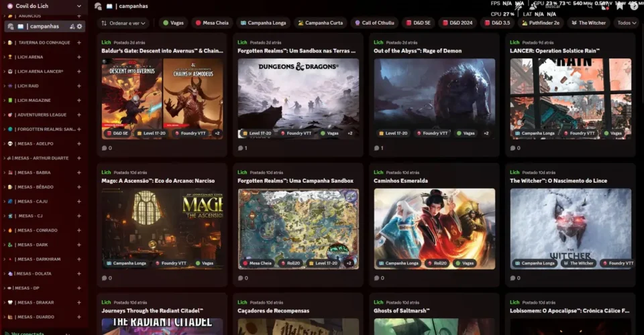Open post Ghosts of Saltmarsh
This screenshot has width=644, height=335.
(x=402, y=311)
